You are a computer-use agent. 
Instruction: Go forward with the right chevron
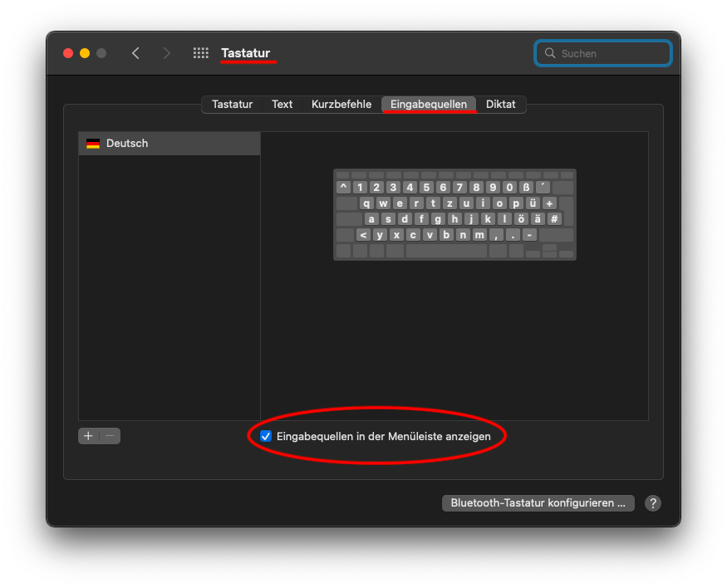pyautogui.click(x=167, y=53)
